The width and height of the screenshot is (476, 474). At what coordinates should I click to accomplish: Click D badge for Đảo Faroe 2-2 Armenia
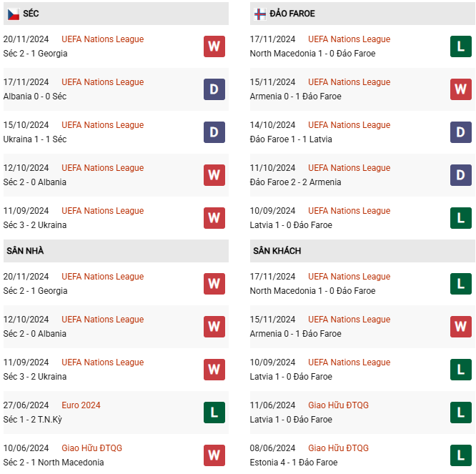click(460, 175)
